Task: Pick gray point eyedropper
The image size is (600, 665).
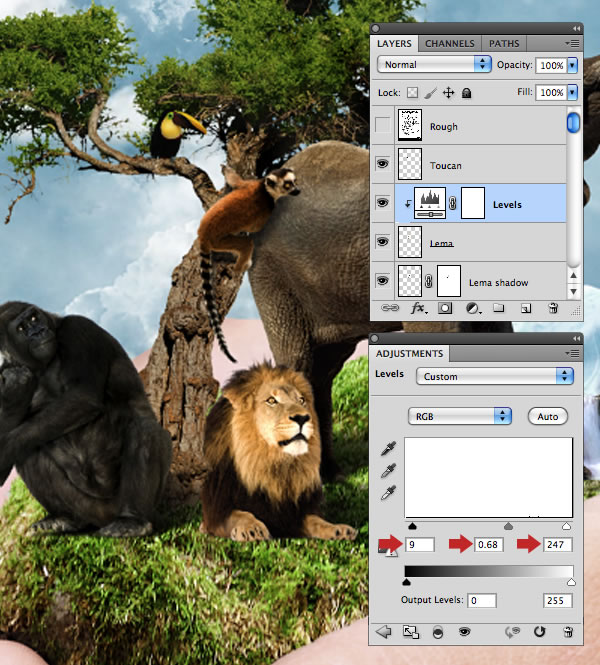Action: click(x=388, y=470)
